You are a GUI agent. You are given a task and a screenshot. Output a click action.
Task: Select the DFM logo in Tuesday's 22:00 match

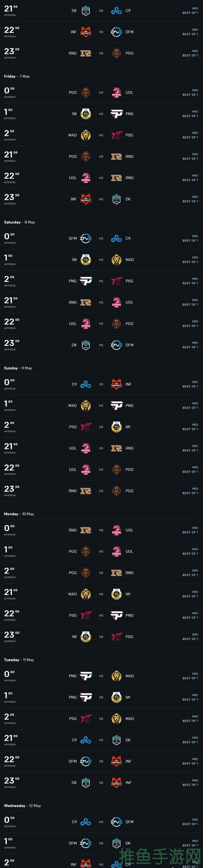pyautogui.click(x=86, y=761)
